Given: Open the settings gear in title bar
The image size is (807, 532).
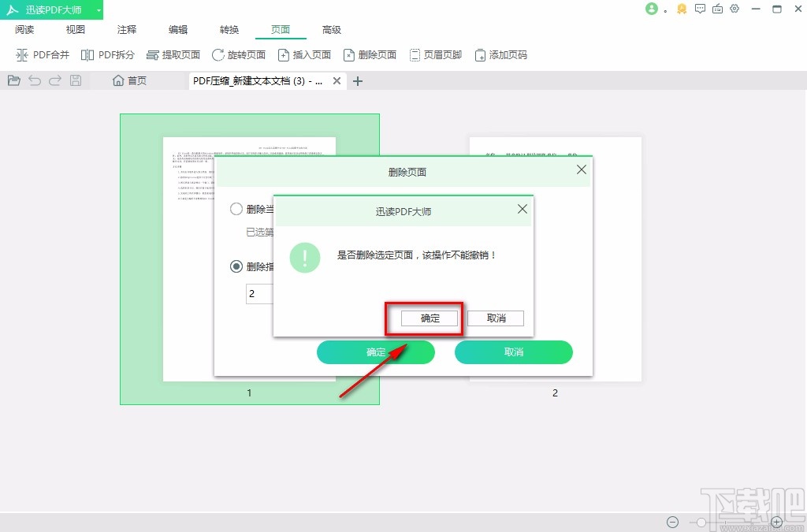Looking at the screenshot, I should 734,9.
